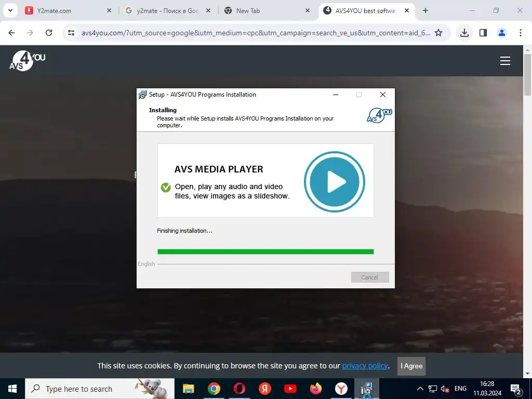
Task: Show hidden system tray icons
Action: pos(420,389)
